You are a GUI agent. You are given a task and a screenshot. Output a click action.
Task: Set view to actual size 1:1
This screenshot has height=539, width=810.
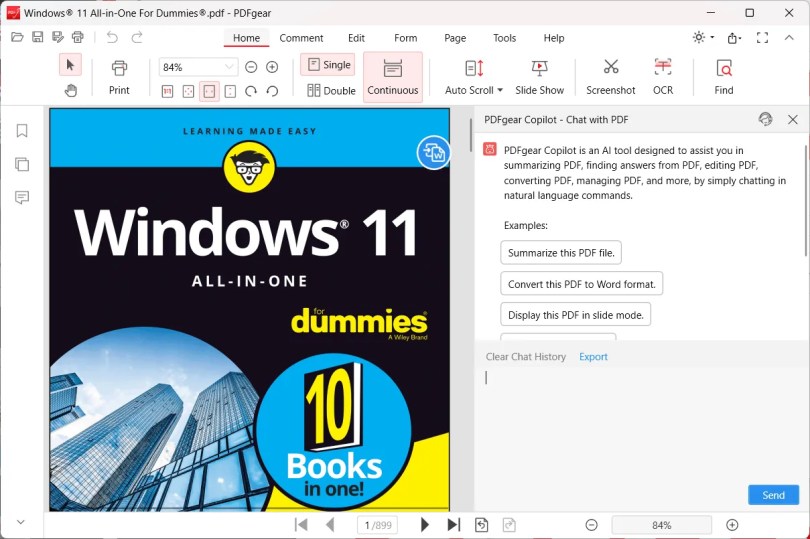coord(167,91)
